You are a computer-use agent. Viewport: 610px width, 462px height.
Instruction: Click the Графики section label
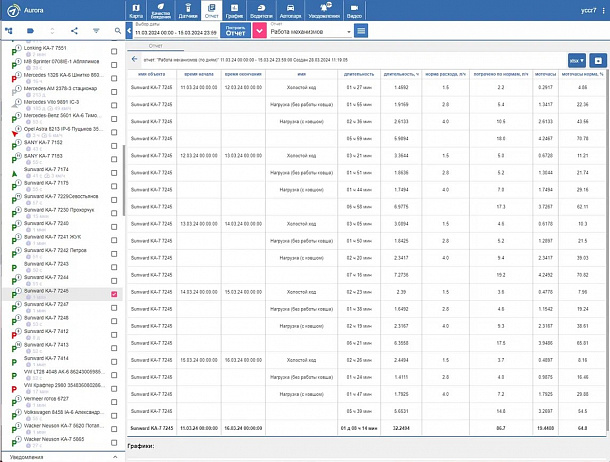pos(140,446)
